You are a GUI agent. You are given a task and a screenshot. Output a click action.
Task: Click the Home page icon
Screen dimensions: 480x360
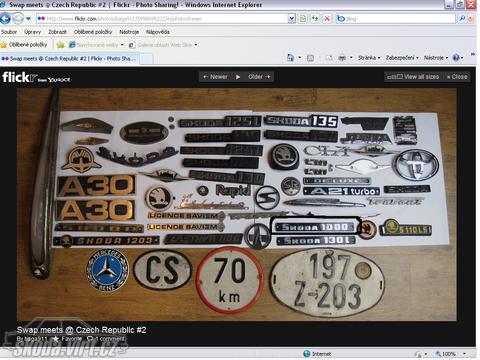(290, 58)
